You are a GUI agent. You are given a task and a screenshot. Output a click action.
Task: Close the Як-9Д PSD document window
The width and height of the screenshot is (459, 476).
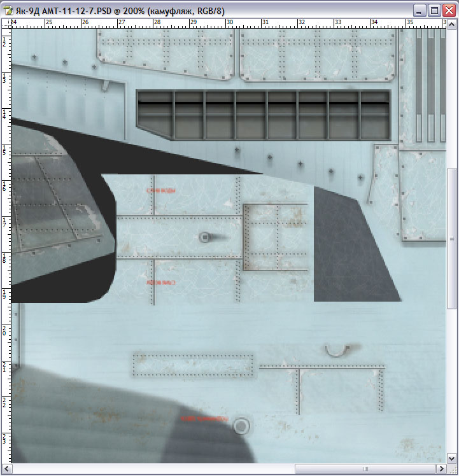pyautogui.click(x=449, y=11)
